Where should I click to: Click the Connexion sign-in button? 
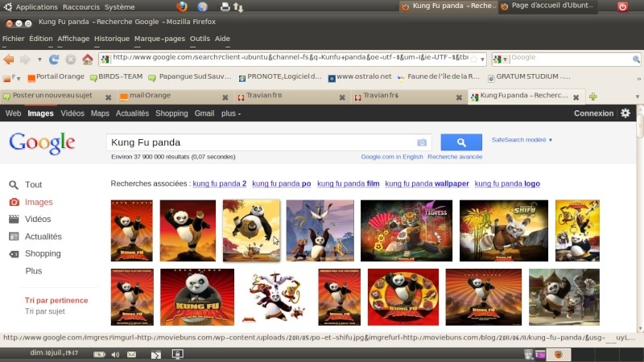(x=593, y=113)
